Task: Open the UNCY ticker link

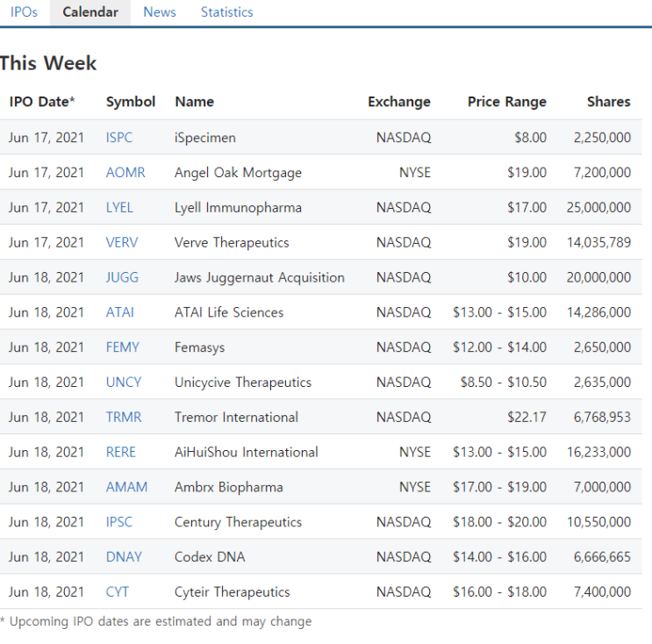Action: [x=124, y=382]
